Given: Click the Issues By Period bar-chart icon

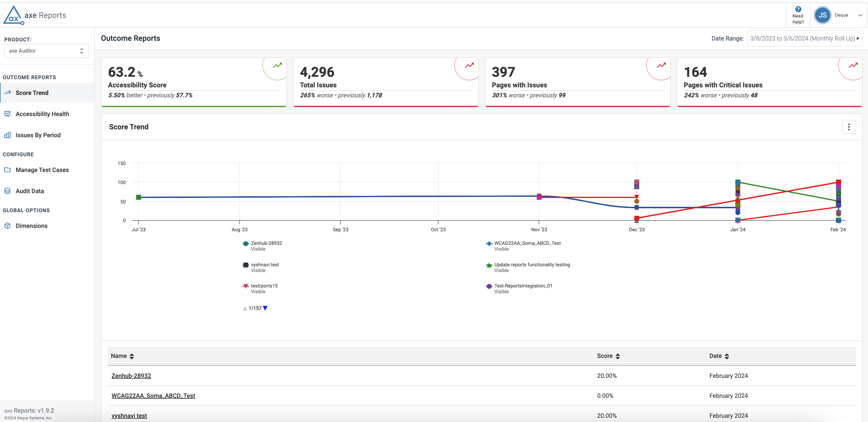Looking at the screenshot, I should pyautogui.click(x=8, y=135).
